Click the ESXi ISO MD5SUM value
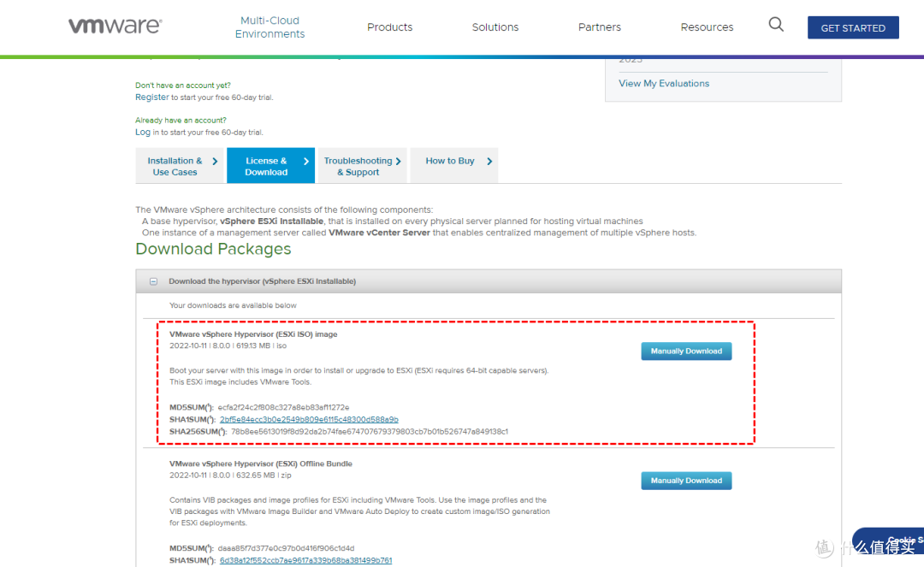This screenshot has width=924, height=567. pos(283,407)
